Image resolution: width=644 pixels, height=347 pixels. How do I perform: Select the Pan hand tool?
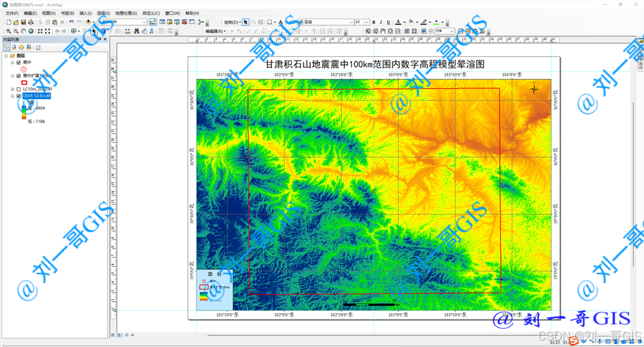23,31
